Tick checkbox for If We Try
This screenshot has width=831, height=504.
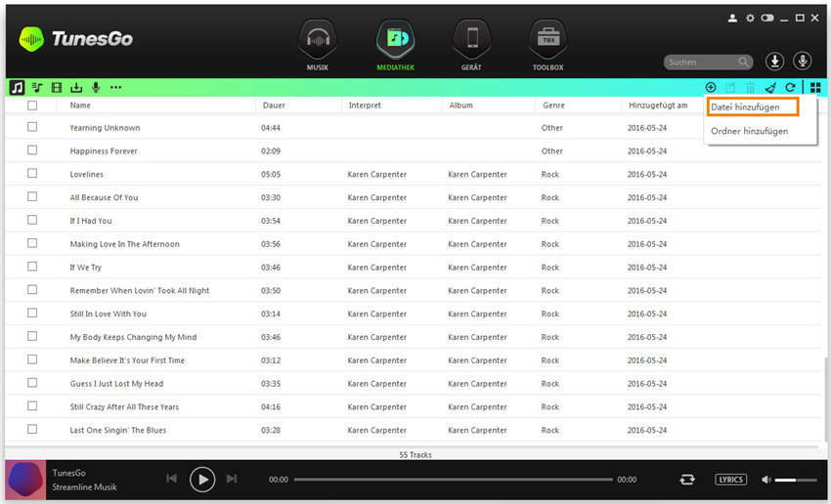[32, 267]
